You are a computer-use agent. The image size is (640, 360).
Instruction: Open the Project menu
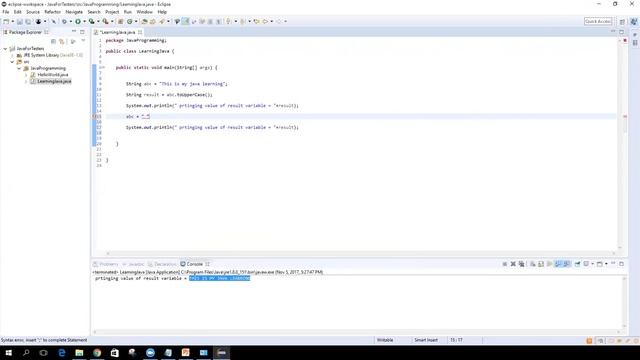point(112,12)
